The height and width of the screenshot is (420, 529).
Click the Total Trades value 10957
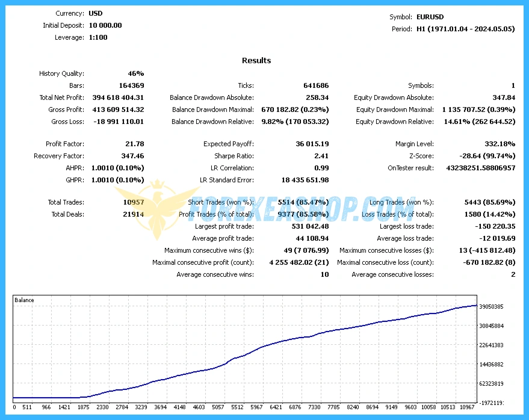pyautogui.click(x=132, y=202)
